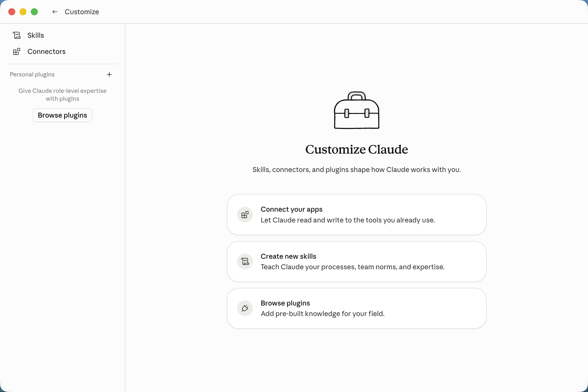Click the scroll icon on Create new skills card
The height and width of the screenshot is (392, 588).
coord(245,261)
